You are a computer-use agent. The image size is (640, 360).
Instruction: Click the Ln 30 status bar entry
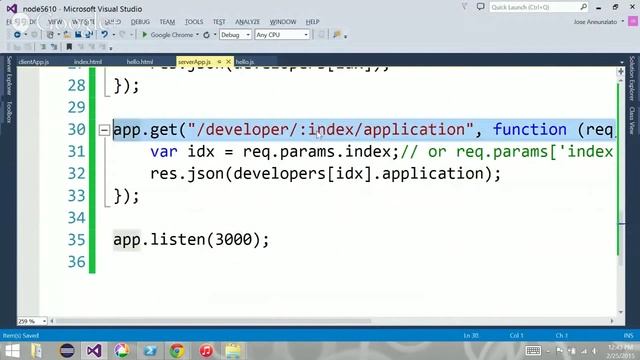471,336
